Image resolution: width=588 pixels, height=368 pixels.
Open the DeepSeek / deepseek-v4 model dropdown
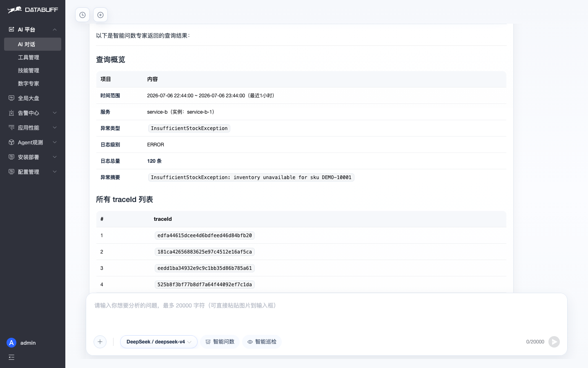[159, 342]
